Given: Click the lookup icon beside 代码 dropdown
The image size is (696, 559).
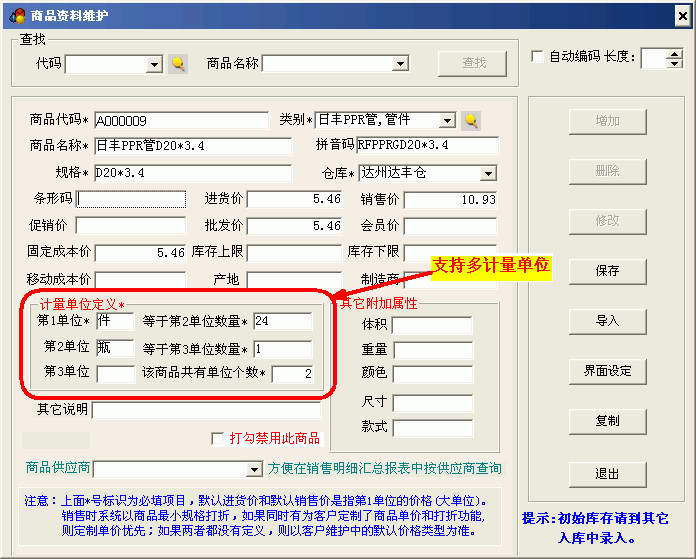Looking at the screenshot, I should (x=178, y=64).
